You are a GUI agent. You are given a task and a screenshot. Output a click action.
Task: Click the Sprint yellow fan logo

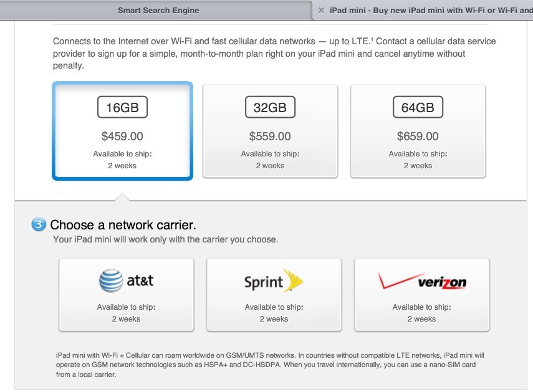(x=293, y=280)
